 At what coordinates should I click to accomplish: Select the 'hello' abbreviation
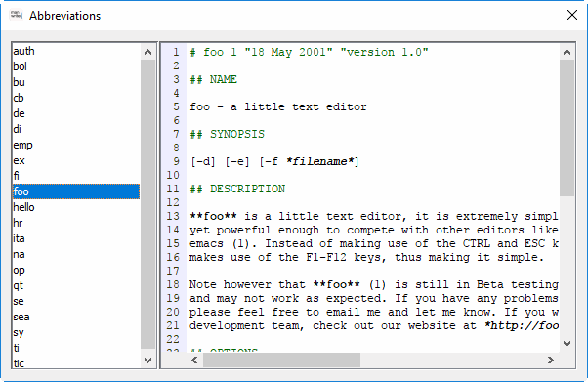(76, 207)
